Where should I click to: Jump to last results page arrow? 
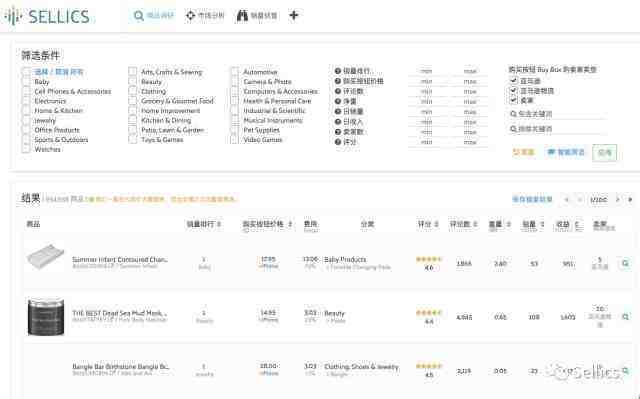point(630,200)
